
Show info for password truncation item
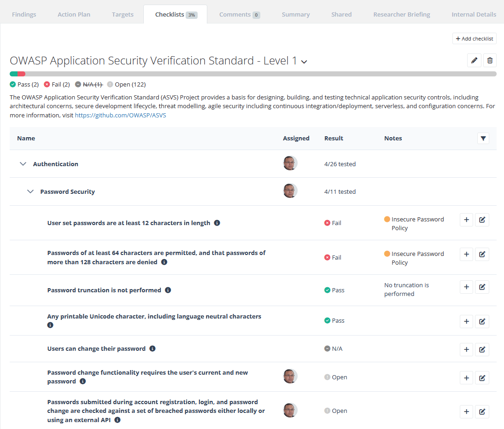[168, 290]
